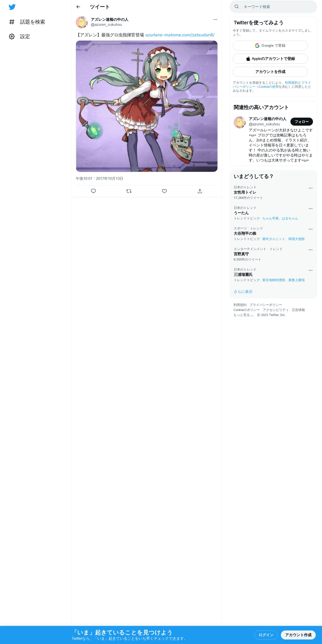Open more options for 宮野真守 trend
This screenshot has width=322, height=644.
click(310, 250)
